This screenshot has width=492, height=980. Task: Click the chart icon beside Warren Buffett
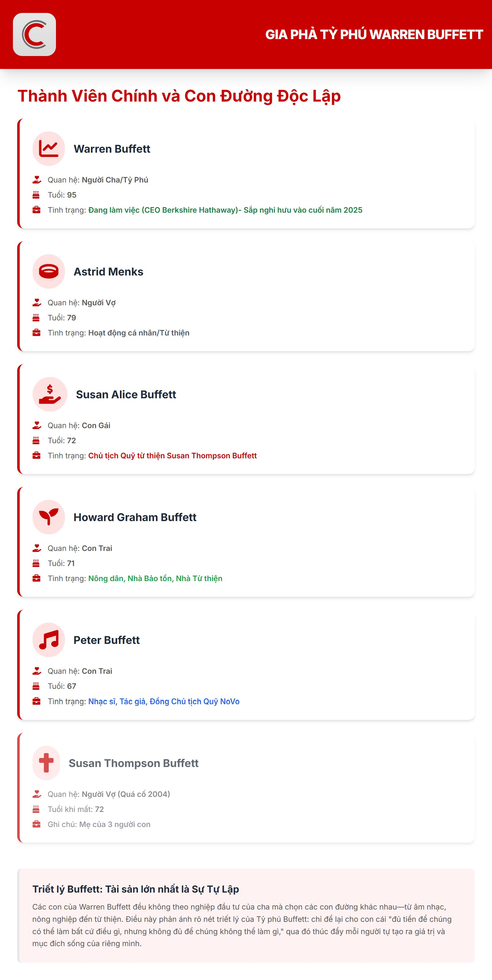(x=49, y=149)
